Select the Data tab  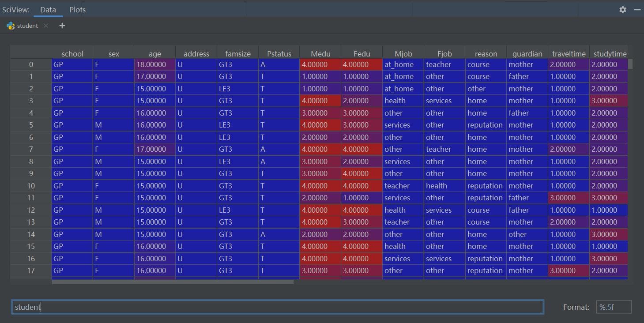click(48, 10)
